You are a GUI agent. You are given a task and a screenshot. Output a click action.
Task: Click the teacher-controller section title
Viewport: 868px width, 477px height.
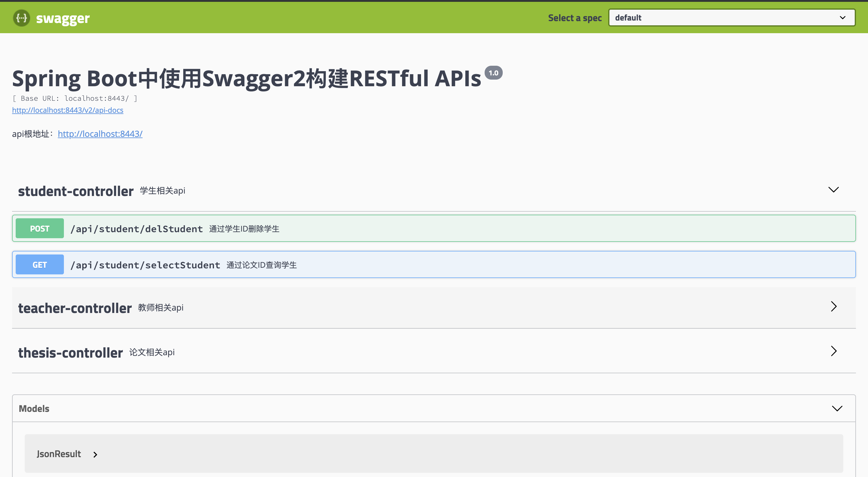tap(75, 308)
